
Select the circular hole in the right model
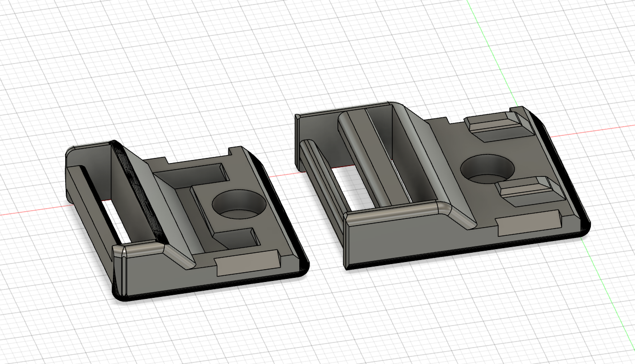pyautogui.click(x=488, y=169)
